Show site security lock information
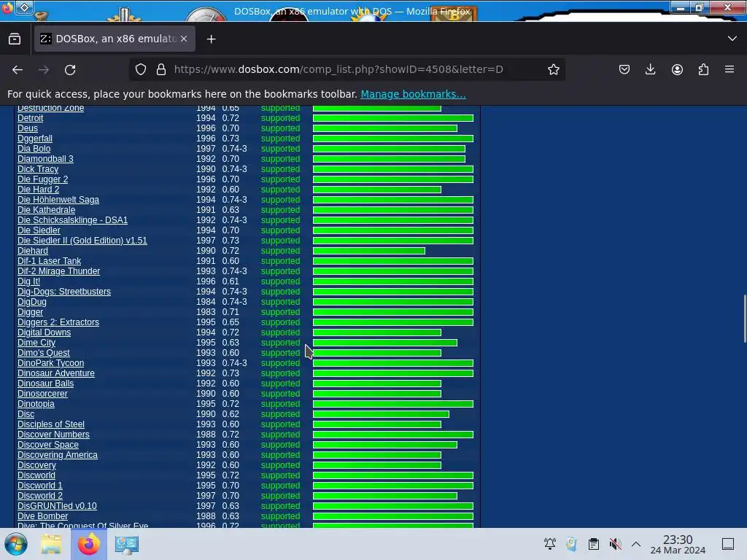 (161, 69)
